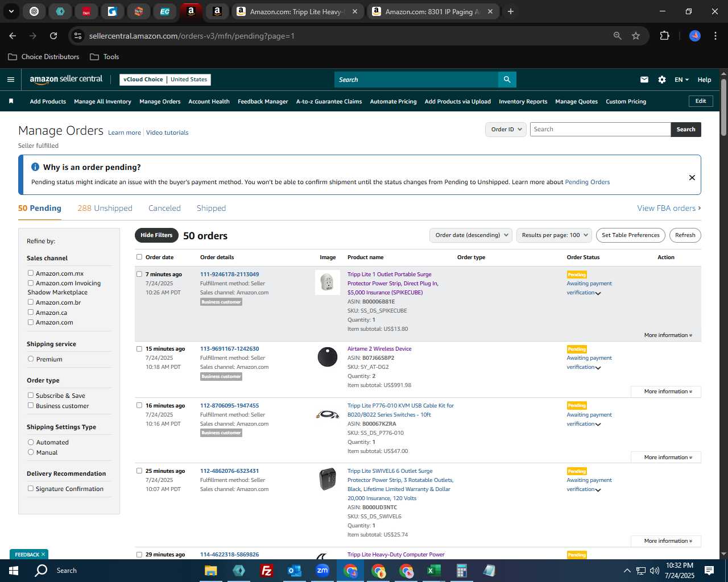Select order 111-9246178-2113049 checkbox
728x582 pixels.
point(139,274)
